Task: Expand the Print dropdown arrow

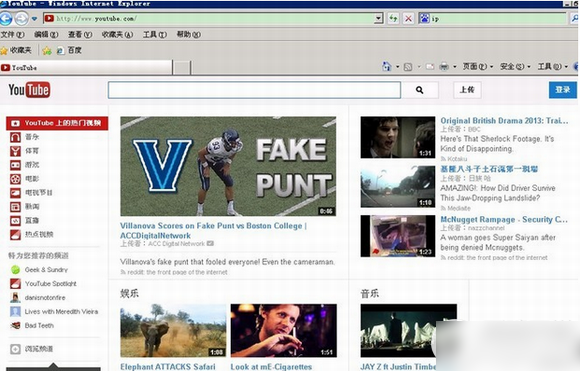Action: [455, 67]
